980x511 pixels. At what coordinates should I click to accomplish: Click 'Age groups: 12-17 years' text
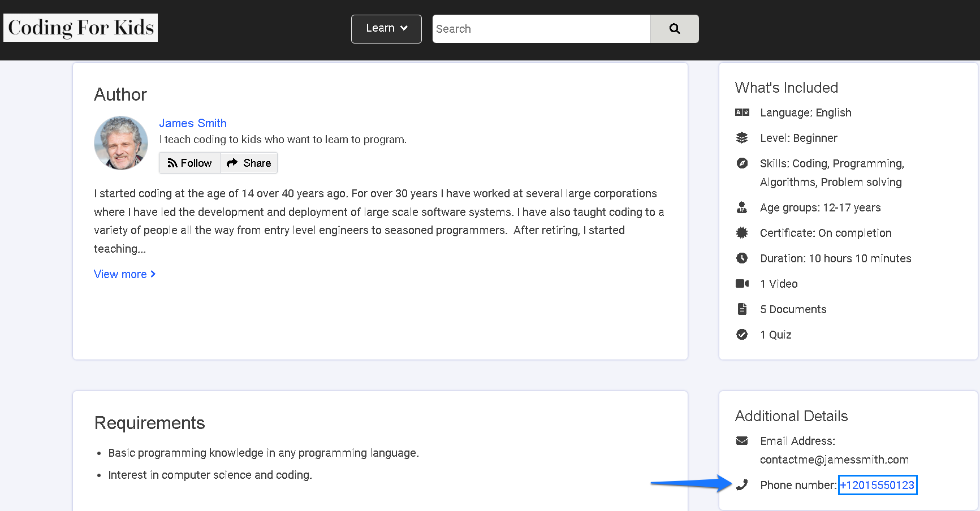click(x=821, y=207)
